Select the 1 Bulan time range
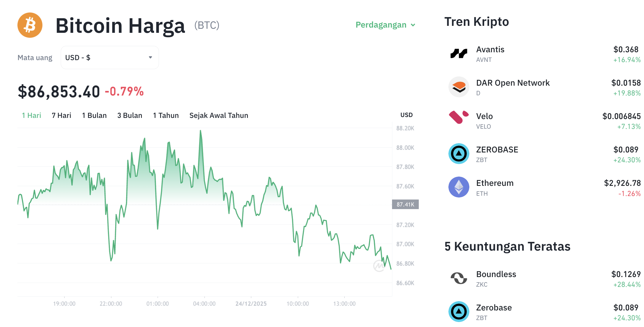The width and height of the screenshot is (644, 327). (x=94, y=115)
